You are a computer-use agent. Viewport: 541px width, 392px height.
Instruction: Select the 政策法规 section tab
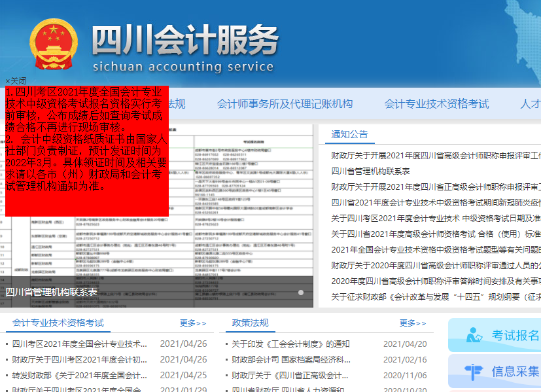coord(250,323)
